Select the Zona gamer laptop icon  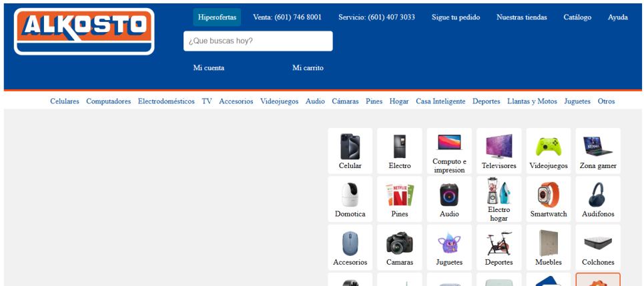598,146
